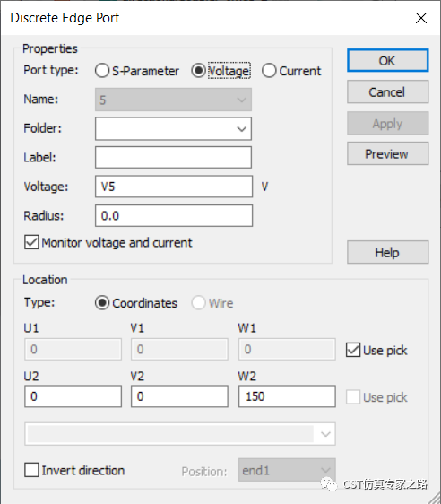
Task: Click the Cancel button
Action: (388, 92)
